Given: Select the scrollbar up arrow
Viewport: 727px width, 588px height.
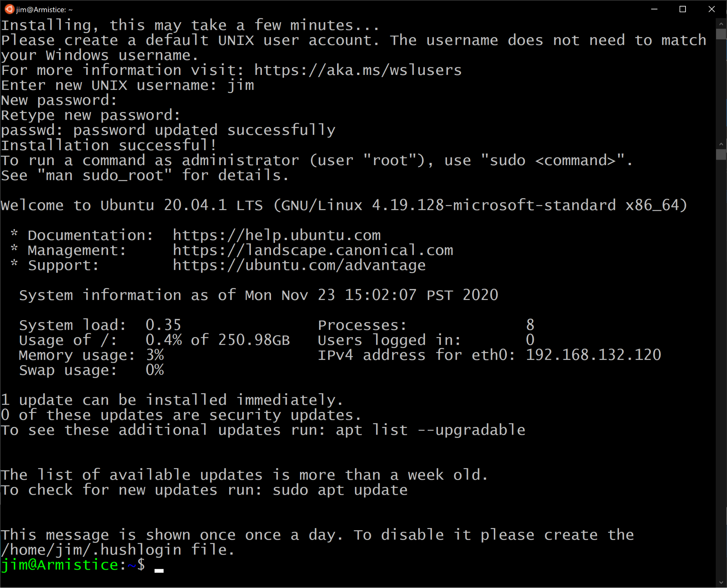Looking at the screenshot, I should pyautogui.click(x=721, y=23).
